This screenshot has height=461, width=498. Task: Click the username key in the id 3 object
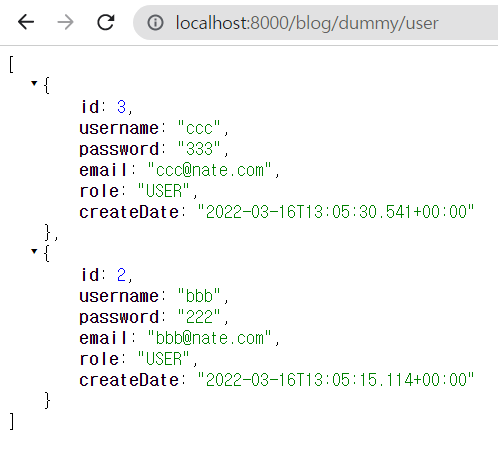119,128
